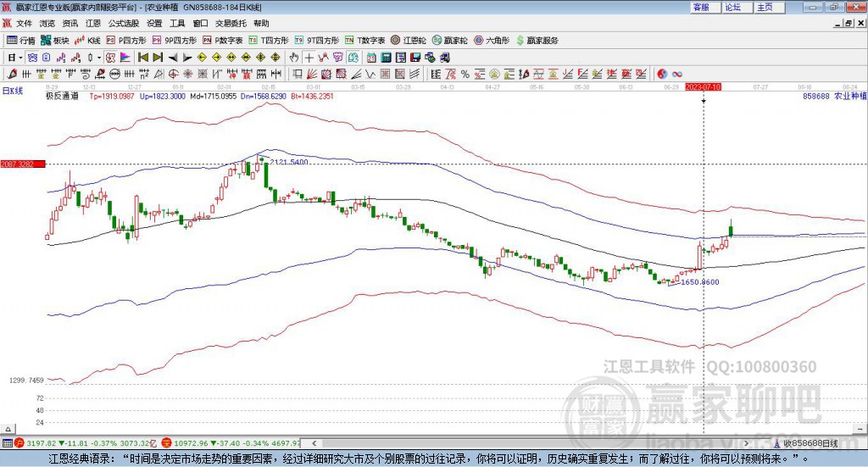
Task: Open the 浏览 menu
Action: point(47,23)
